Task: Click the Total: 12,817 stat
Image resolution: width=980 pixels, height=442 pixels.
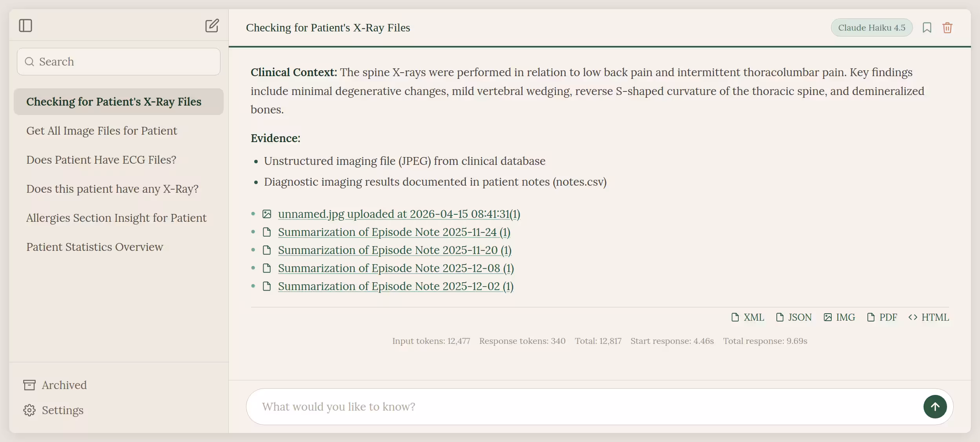Action: [x=598, y=341]
